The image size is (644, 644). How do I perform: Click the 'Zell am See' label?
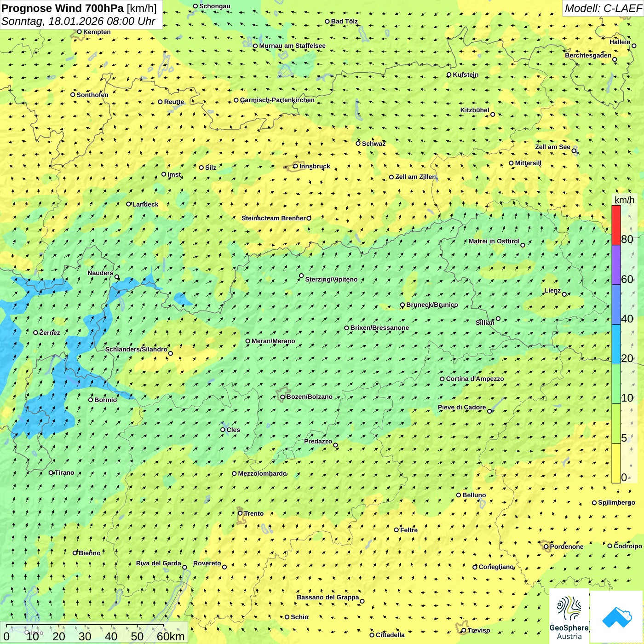pos(552,147)
